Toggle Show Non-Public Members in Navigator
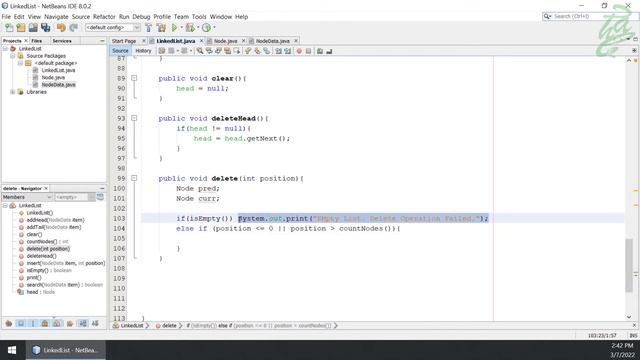 click(x=45, y=324)
